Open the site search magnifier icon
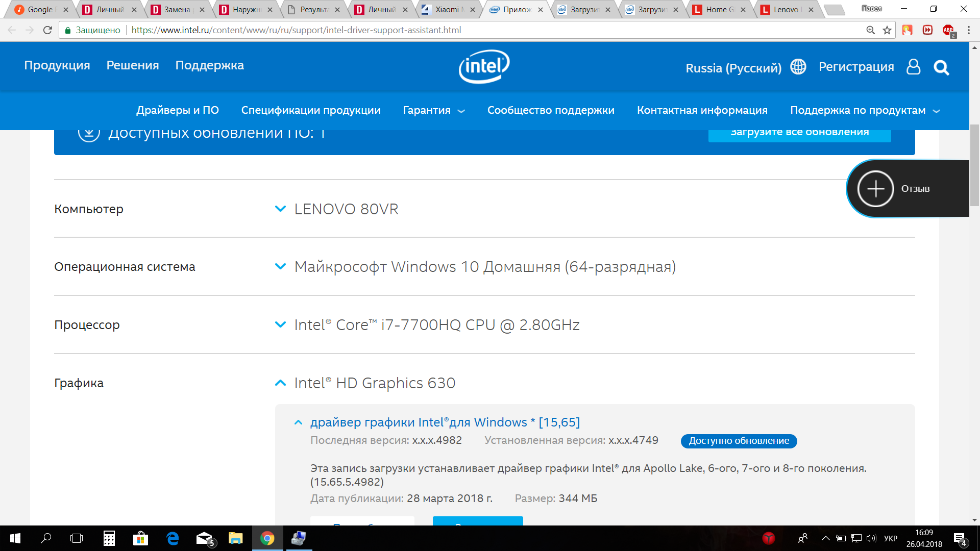This screenshot has height=551, width=980. [941, 67]
